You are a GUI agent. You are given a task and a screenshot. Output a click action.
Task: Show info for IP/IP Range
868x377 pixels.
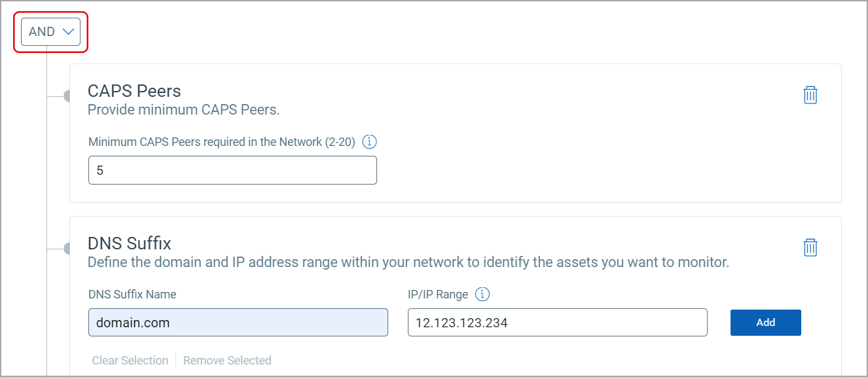[x=482, y=295]
